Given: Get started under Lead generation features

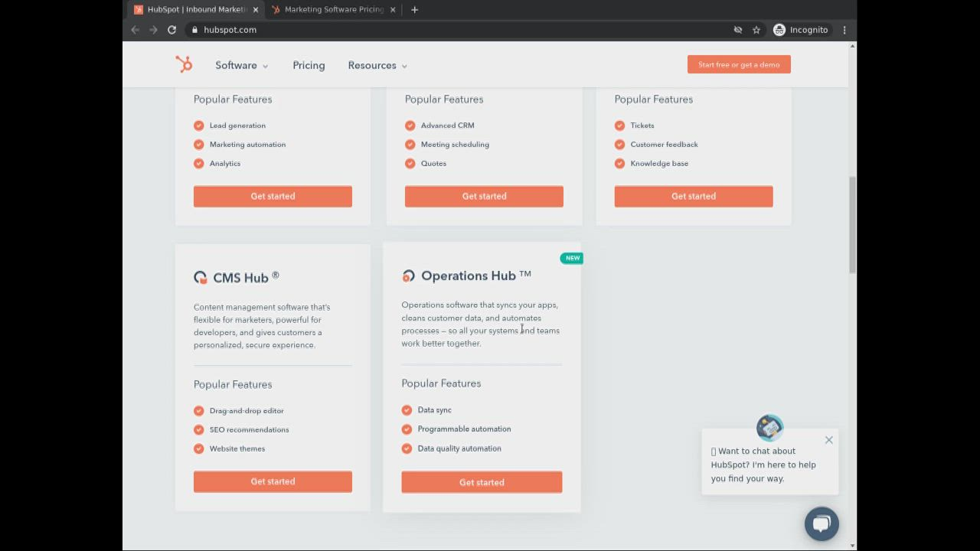Looking at the screenshot, I should tap(273, 196).
